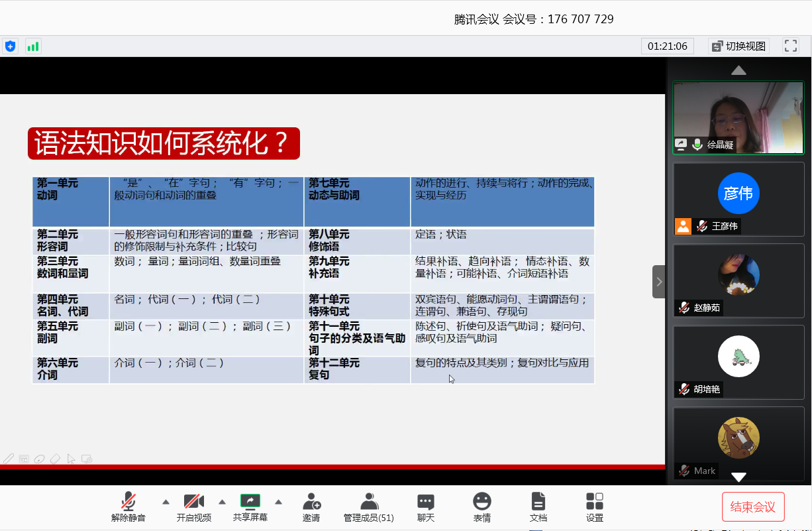Collapse the participant video sidebar
Screen dimensions: 812x531
658,282
